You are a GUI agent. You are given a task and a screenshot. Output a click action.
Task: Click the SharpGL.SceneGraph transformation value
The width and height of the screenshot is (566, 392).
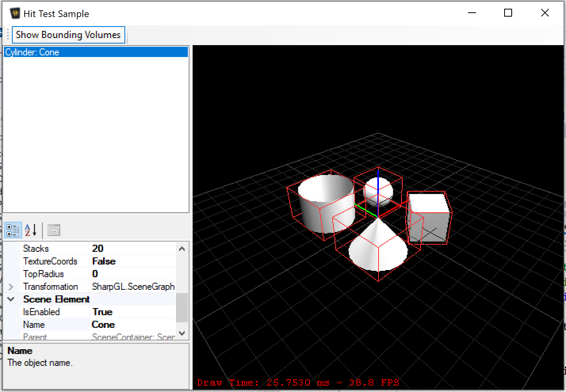point(134,287)
